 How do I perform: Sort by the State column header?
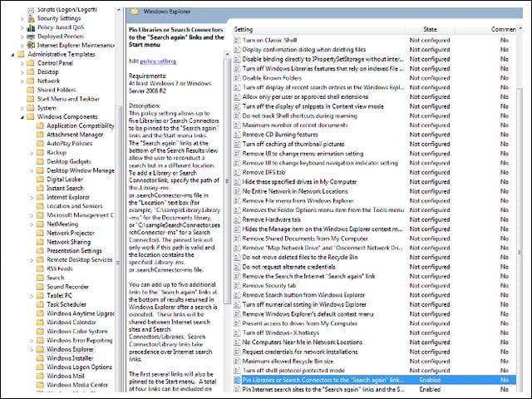coord(430,30)
